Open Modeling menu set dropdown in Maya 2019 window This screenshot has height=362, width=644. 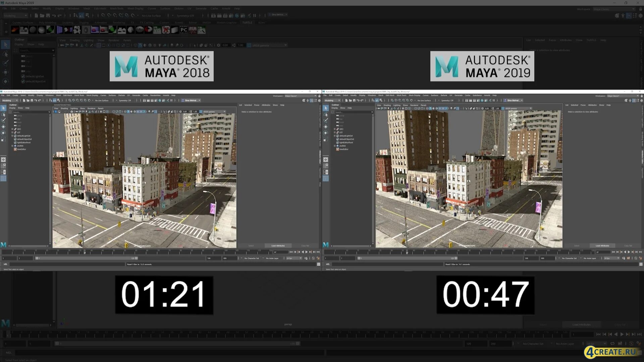[332, 100]
